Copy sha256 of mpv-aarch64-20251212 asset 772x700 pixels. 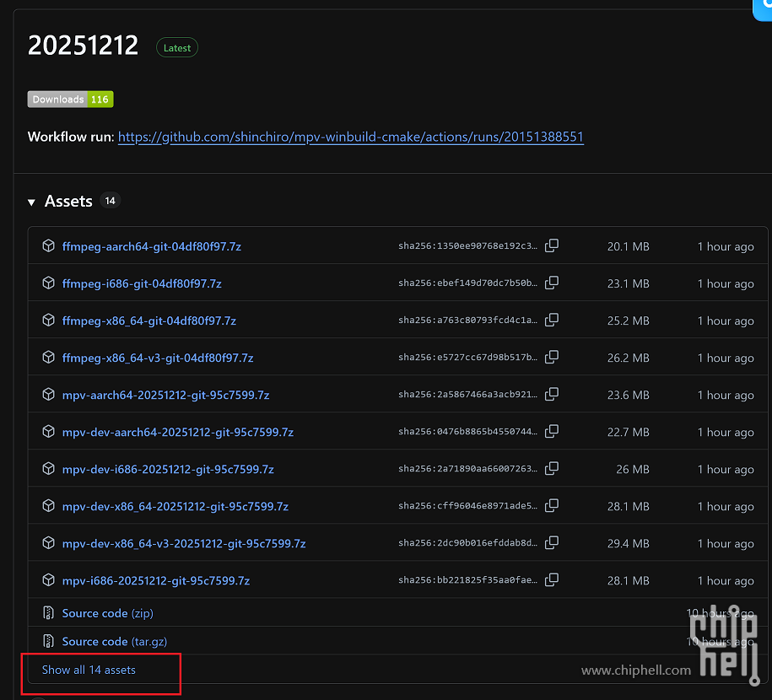point(552,395)
